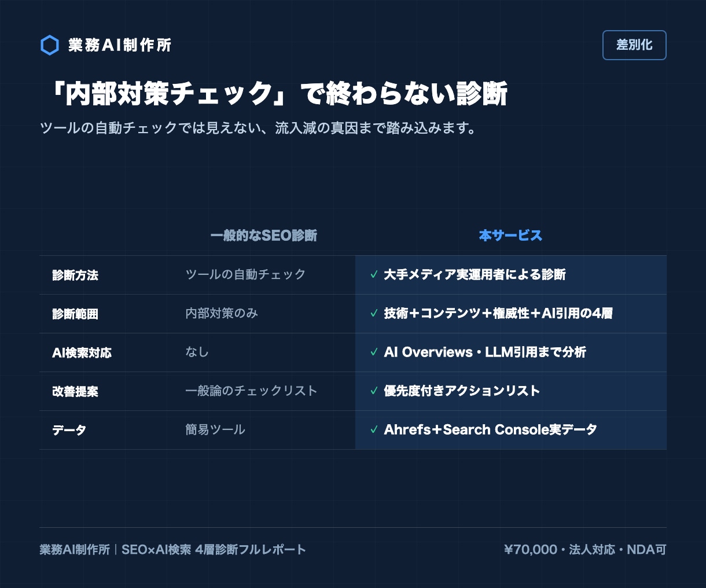Click the Ahrefs＋Search Console実データ text
706x588 pixels.
(490, 430)
